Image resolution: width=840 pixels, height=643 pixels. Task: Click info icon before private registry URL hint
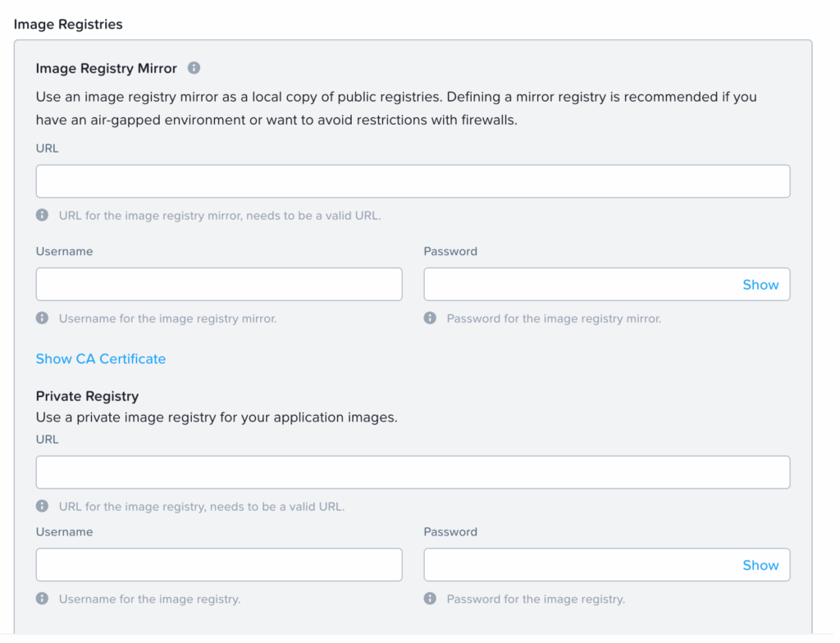43,506
